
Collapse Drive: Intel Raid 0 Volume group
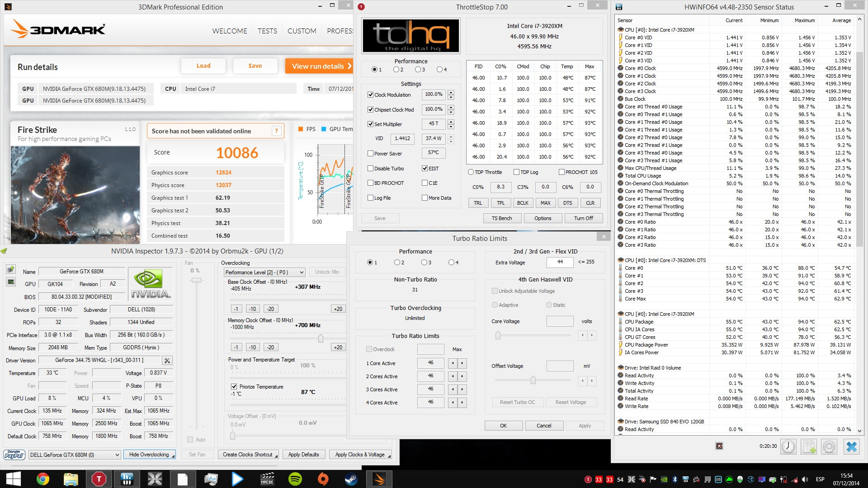621,368
